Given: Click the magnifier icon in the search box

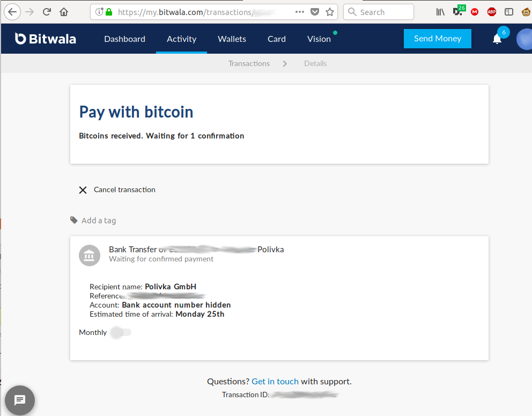Looking at the screenshot, I should click(352, 12).
